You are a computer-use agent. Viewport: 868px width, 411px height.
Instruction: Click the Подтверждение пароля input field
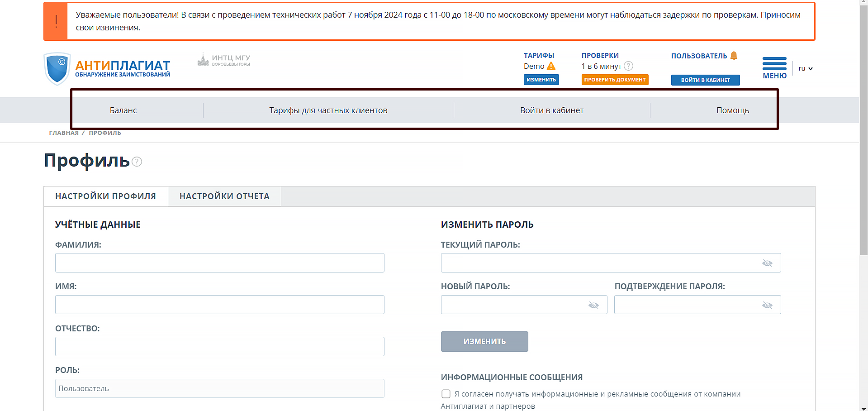[x=697, y=305]
